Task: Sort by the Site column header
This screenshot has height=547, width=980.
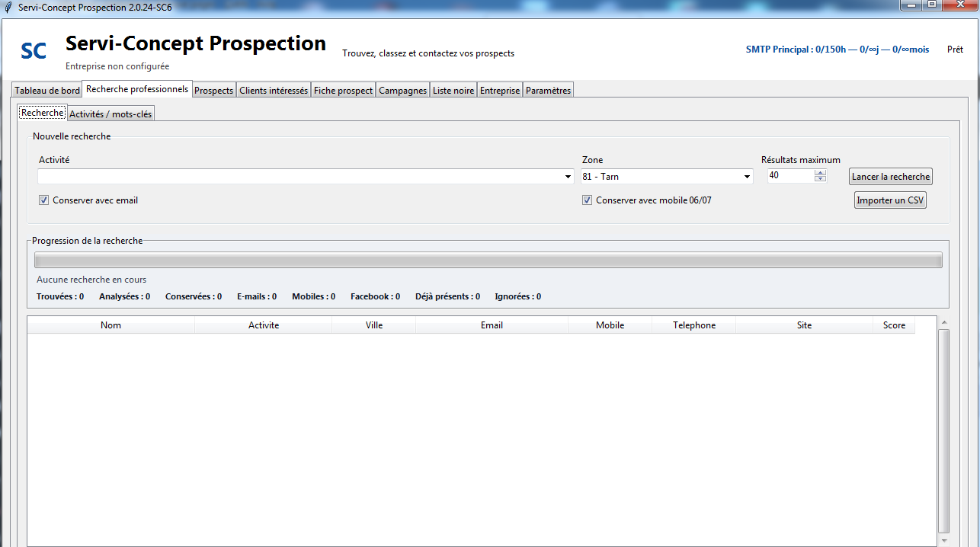Action: (805, 325)
